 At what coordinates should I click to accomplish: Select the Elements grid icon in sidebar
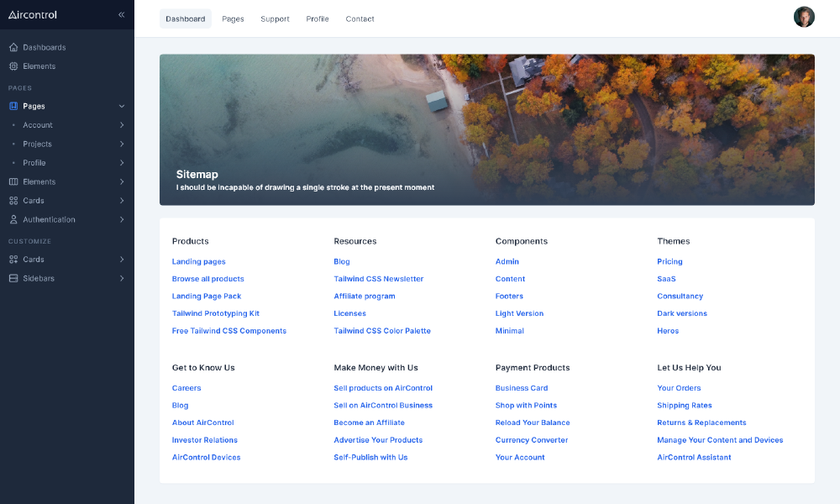tap(12, 66)
